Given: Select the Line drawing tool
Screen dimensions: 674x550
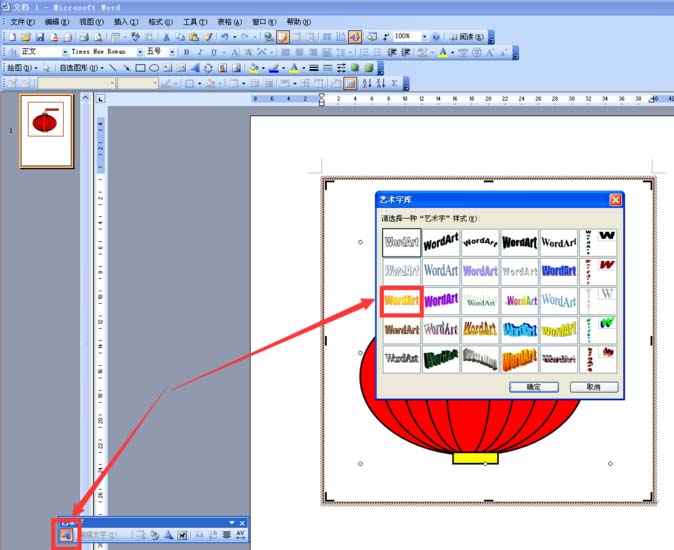Looking at the screenshot, I should click(x=113, y=68).
